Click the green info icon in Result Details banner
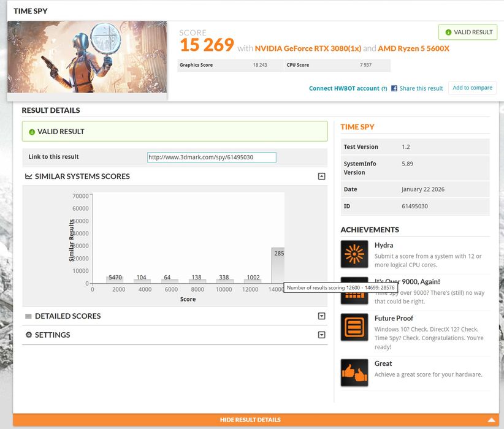The height and width of the screenshot is (429, 504). tap(32, 132)
